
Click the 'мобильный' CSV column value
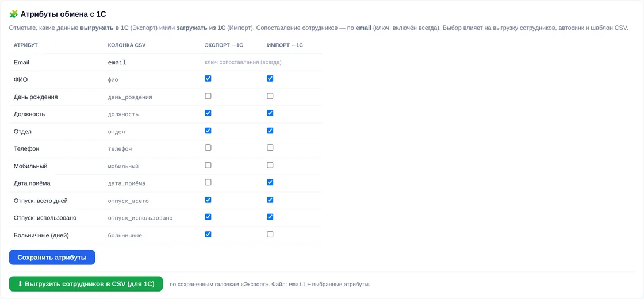point(123,166)
